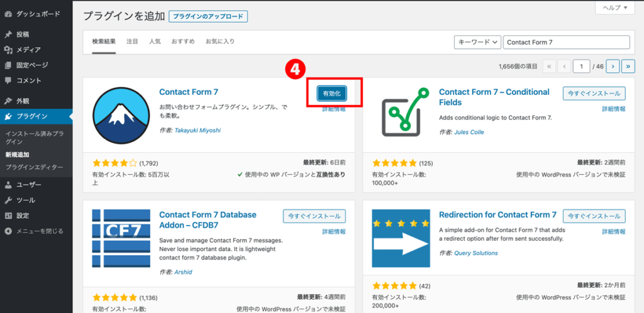The width and height of the screenshot is (644, 313).
Task: Click the 投稿 pushpin icon in sidebar
Action: tap(8, 35)
